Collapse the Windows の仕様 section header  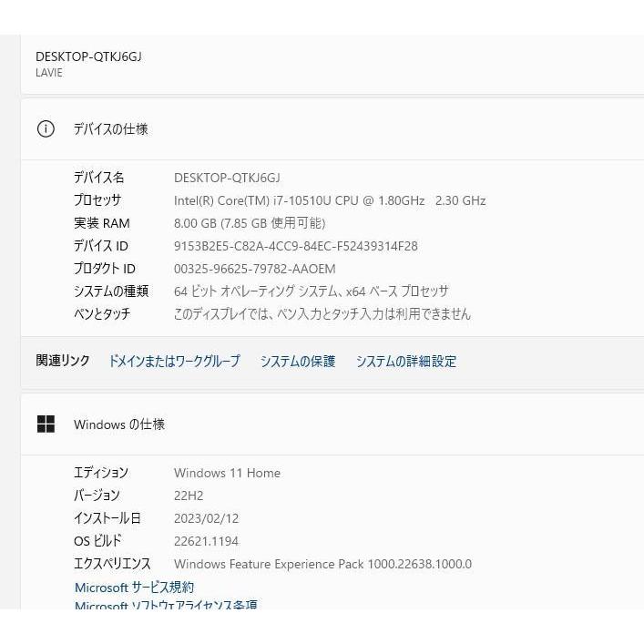(x=332, y=424)
